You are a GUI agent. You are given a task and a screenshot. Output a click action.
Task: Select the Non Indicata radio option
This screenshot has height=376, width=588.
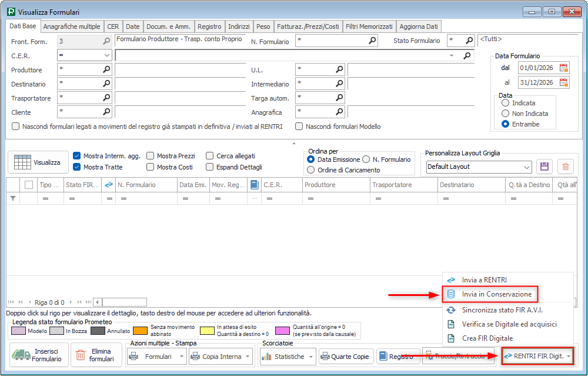click(x=505, y=114)
